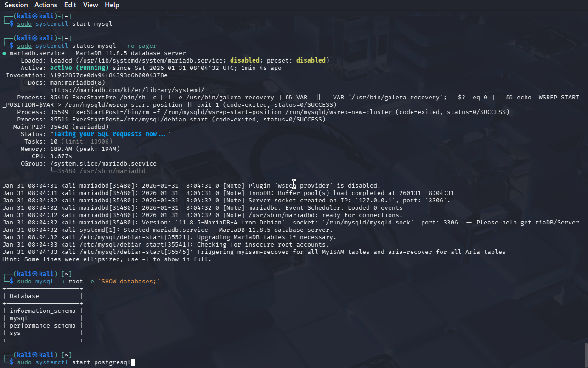Image resolution: width=588 pixels, height=368 pixels.
Task: Click the "active (running)" status text
Action: 79,68
